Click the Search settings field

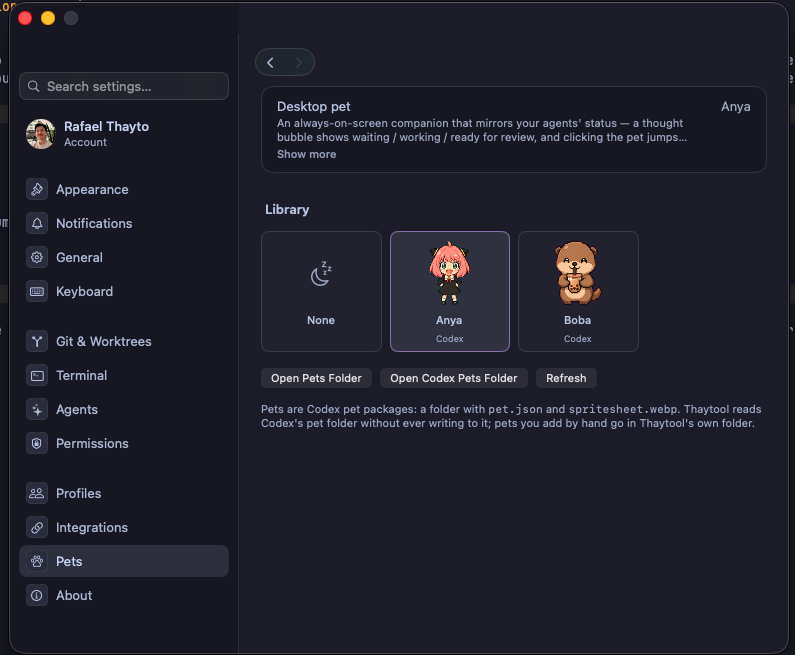coord(124,86)
